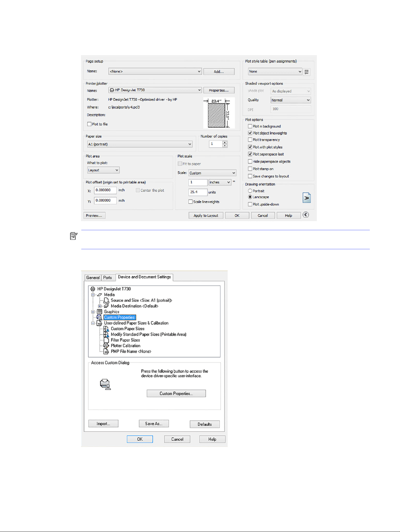
Task: Click the User-defined Paper Sizes & Calibration icon
Action: (x=99, y=323)
